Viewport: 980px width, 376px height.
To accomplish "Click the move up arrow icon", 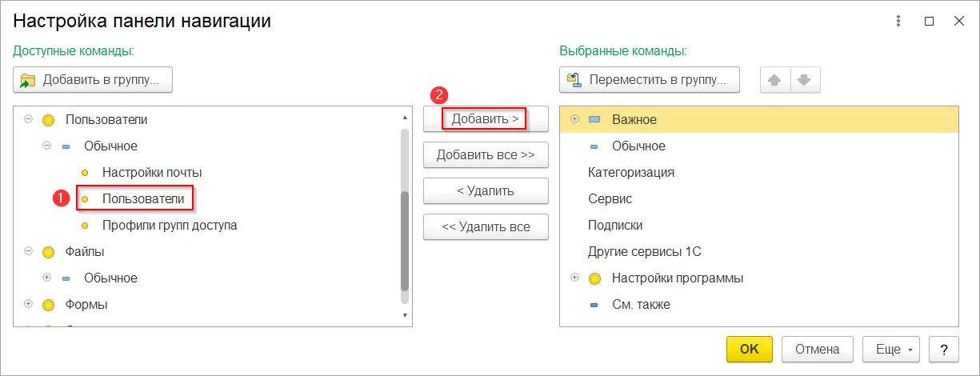I will pos(774,80).
